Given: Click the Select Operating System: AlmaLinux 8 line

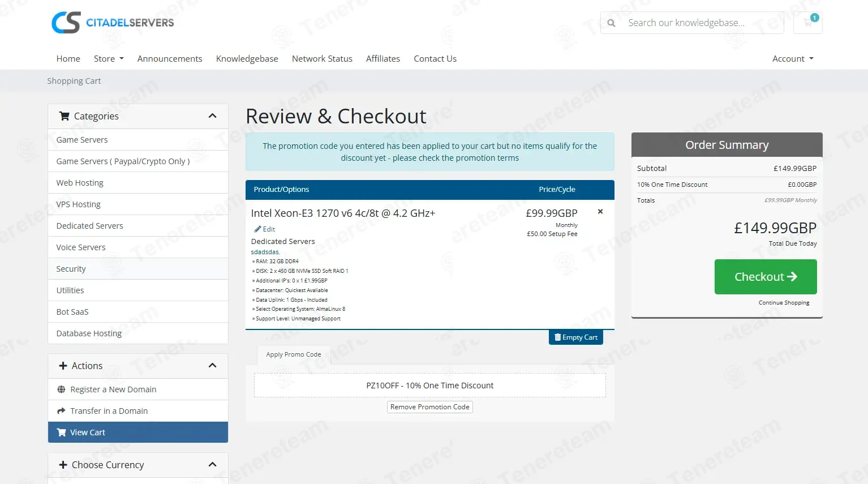Looking at the screenshot, I should point(299,309).
